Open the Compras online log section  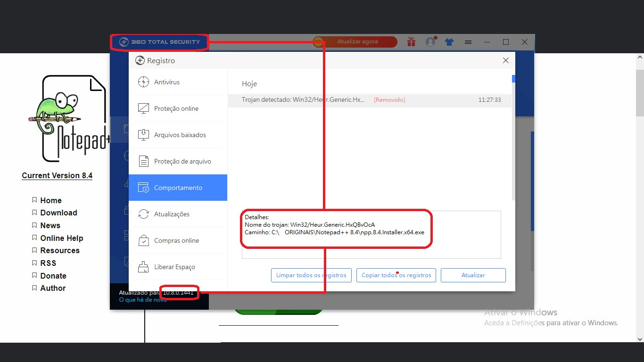[x=178, y=240]
